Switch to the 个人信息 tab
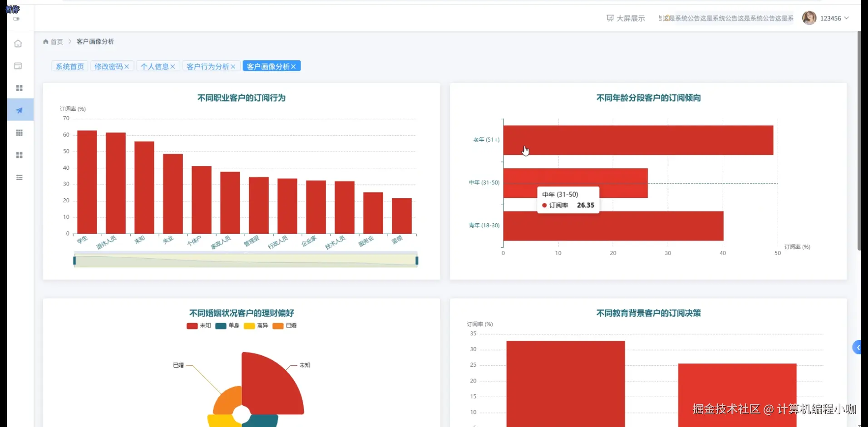Viewport: 868px width, 427px height. 154,66
